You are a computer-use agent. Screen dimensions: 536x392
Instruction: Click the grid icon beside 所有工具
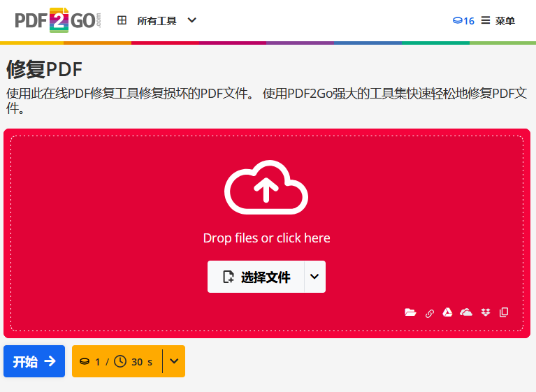(122, 21)
